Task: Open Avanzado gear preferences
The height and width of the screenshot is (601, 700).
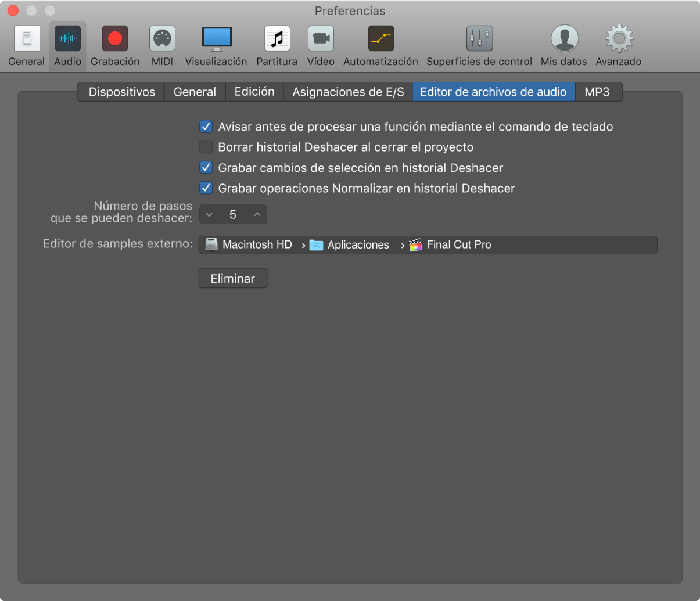Action: coord(619,39)
